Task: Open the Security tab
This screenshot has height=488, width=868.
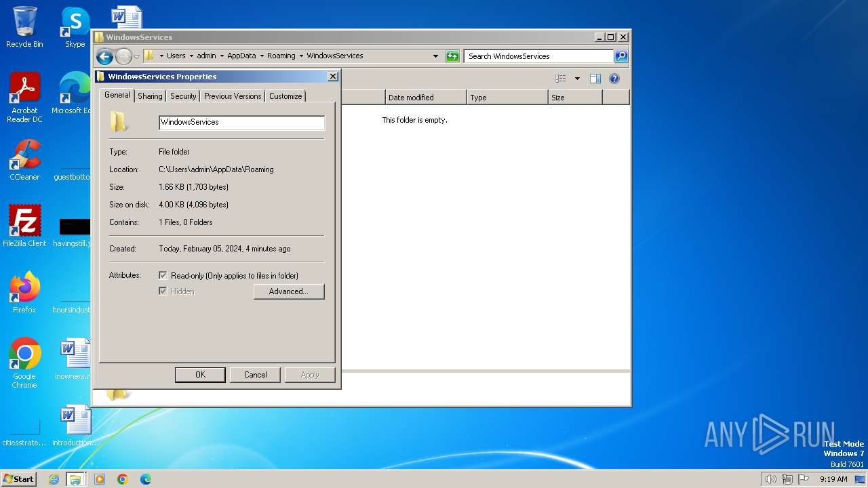Action: tap(183, 96)
